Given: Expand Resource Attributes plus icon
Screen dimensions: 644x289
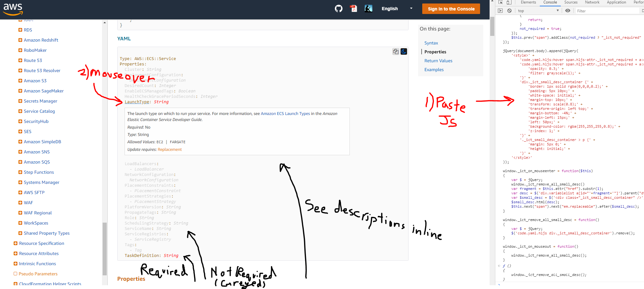Looking at the screenshot, I should (x=16, y=253).
